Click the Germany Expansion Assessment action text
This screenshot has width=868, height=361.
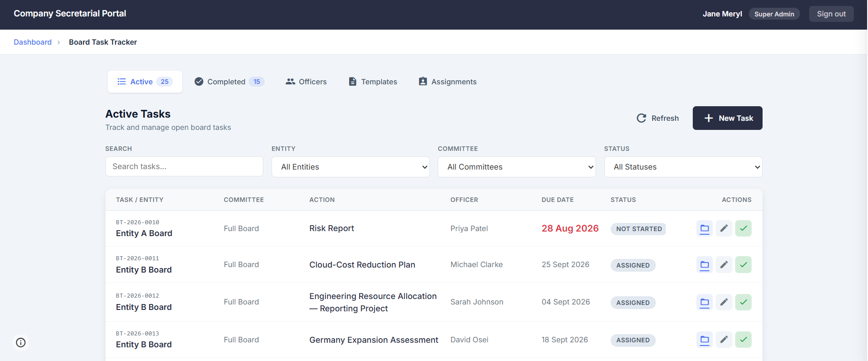(x=374, y=340)
